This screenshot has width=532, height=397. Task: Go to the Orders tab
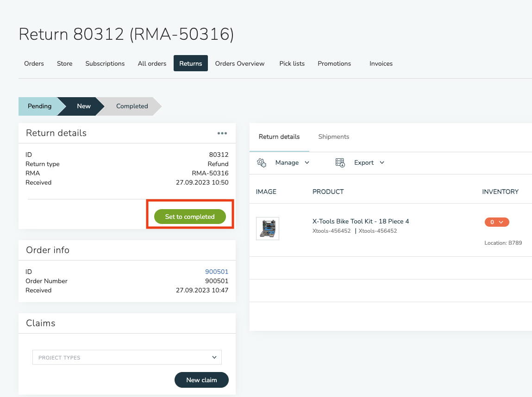coord(34,63)
